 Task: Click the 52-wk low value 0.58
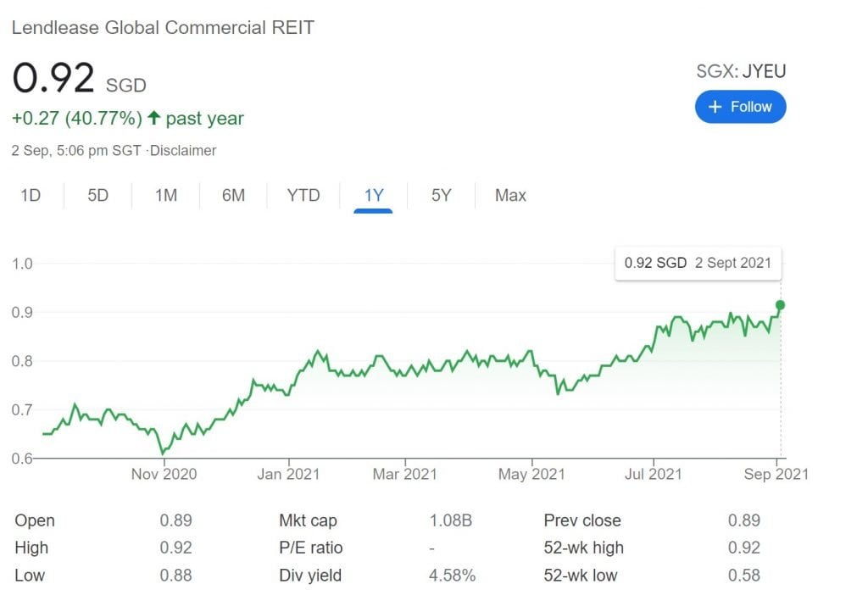click(x=744, y=575)
